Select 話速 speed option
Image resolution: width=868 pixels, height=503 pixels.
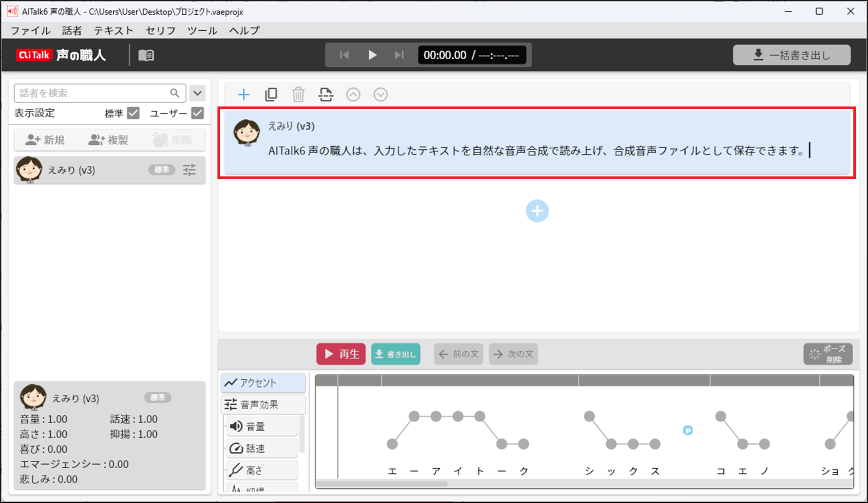262,448
